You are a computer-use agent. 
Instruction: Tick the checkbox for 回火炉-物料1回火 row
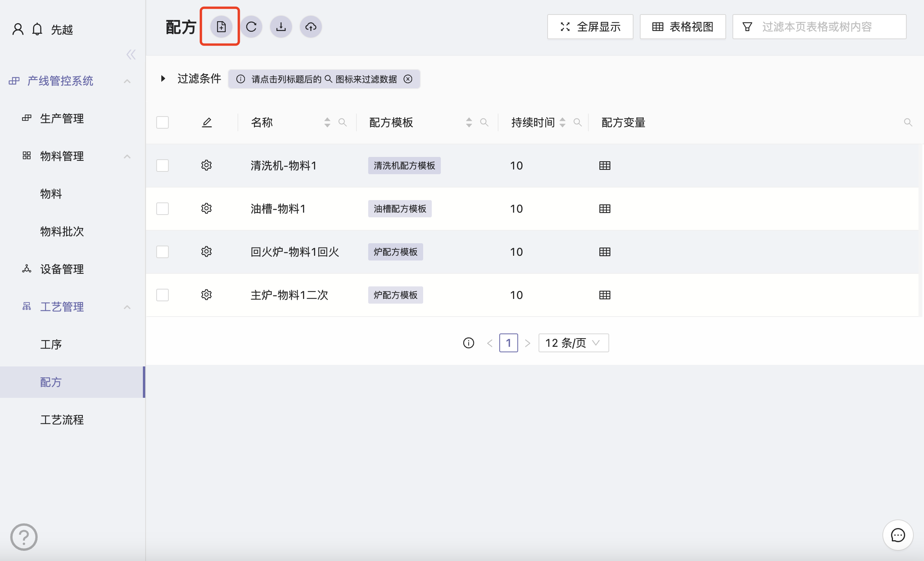tap(163, 252)
